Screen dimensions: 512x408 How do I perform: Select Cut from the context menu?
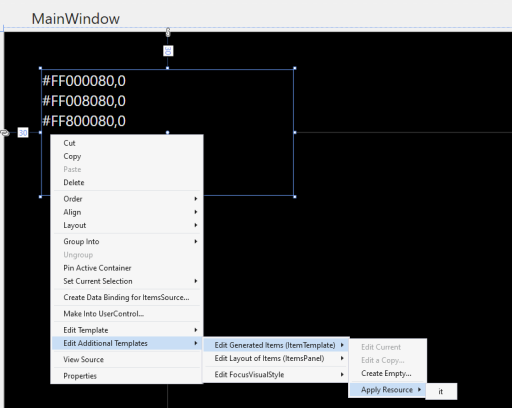coord(127,143)
